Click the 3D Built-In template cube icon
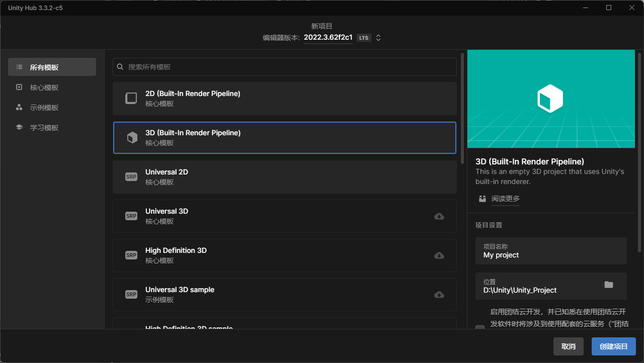 click(x=132, y=138)
